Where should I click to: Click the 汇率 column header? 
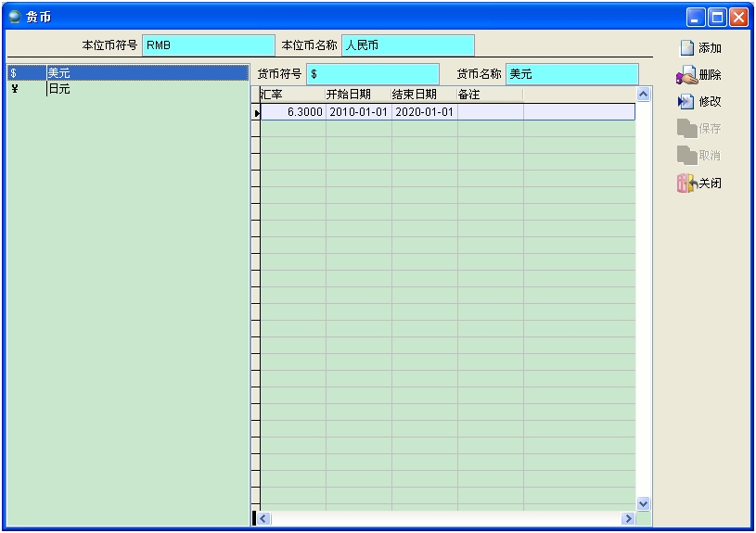coord(292,95)
